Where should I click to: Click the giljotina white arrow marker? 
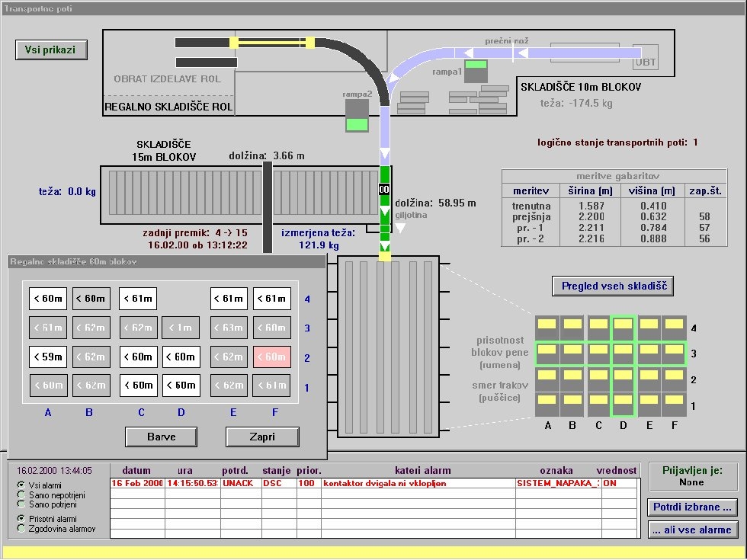(400, 227)
